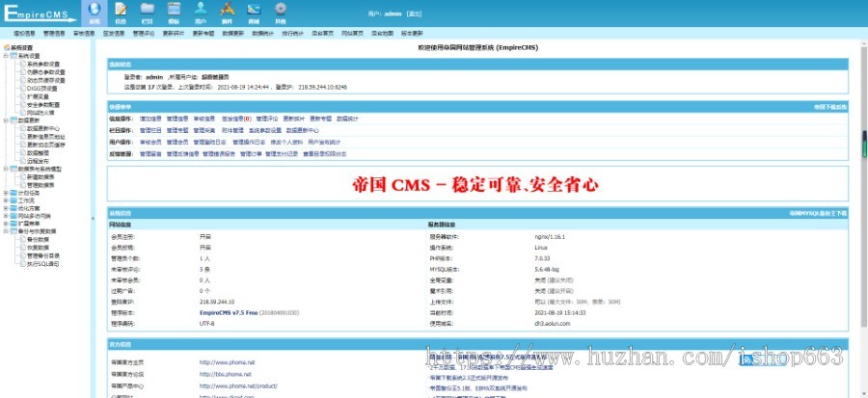Select 网站首页 in the top sub-navigation bar

(352, 33)
